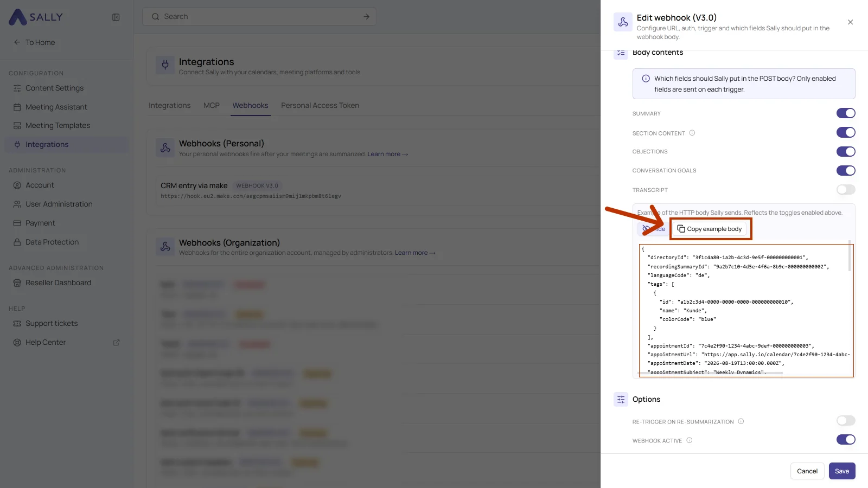Click the Webhooks (Personal) webhook icon
This screenshot has height=488, width=868.
[x=165, y=147]
